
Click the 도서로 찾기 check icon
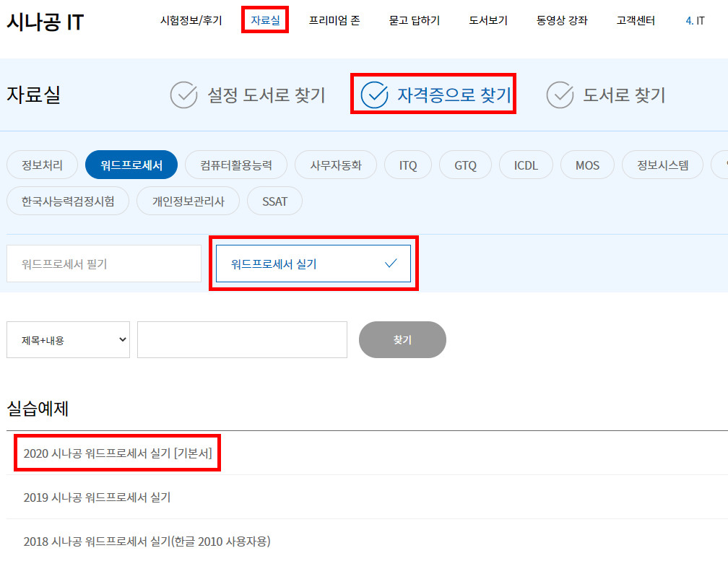pyautogui.click(x=560, y=95)
